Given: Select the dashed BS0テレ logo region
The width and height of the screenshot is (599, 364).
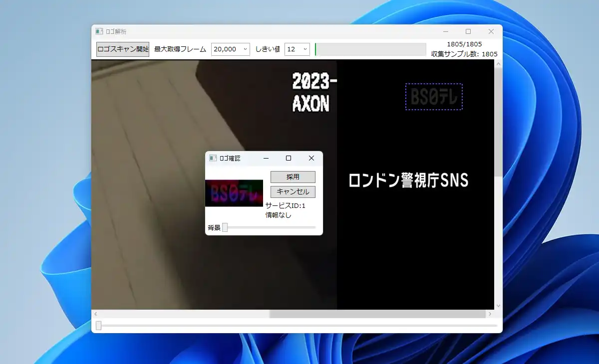Looking at the screenshot, I should coord(434,97).
